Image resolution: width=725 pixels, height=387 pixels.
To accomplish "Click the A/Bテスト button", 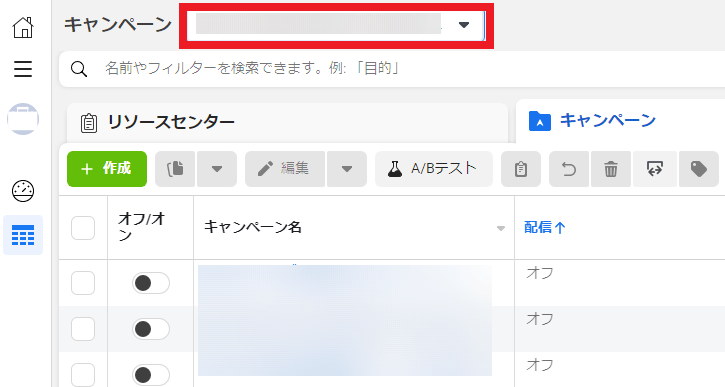I will pos(434,169).
